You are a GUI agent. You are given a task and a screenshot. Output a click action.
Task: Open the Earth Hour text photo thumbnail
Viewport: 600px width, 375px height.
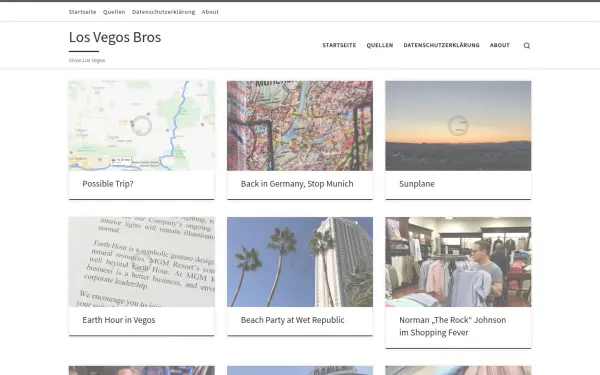coord(142,262)
